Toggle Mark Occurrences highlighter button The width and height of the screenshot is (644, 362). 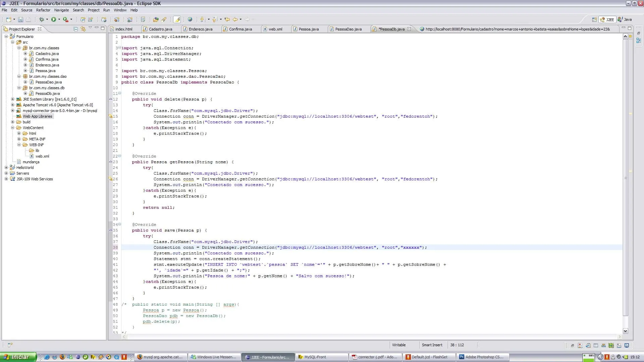click(177, 19)
